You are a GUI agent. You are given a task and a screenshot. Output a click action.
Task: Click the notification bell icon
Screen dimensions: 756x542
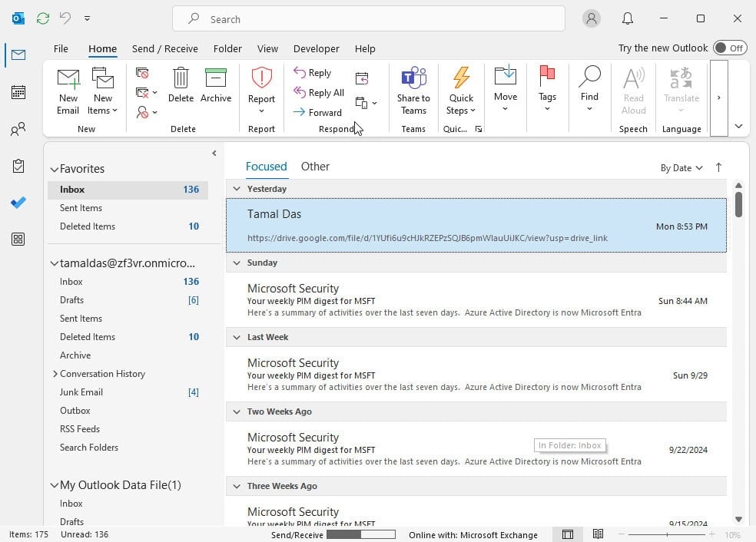pyautogui.click(x=628, y=18)
